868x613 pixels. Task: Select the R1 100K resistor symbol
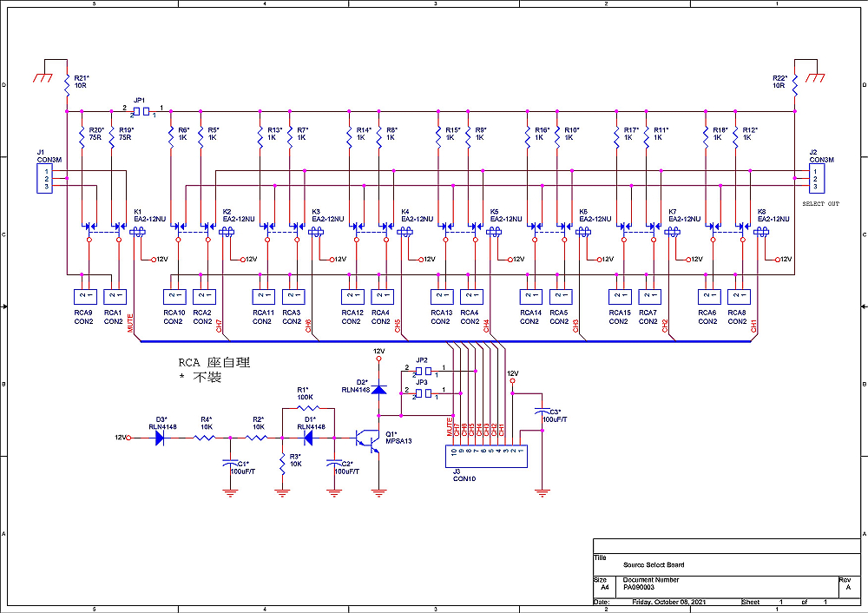click(304, 407)
